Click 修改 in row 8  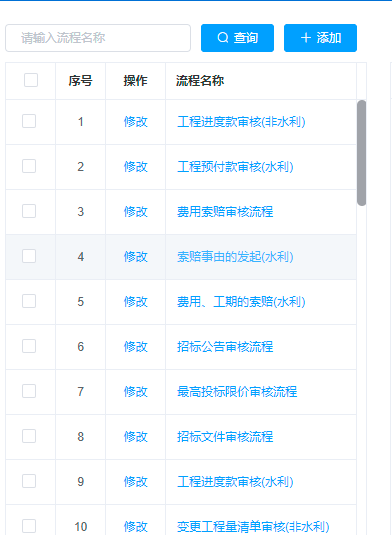(135, 437)
